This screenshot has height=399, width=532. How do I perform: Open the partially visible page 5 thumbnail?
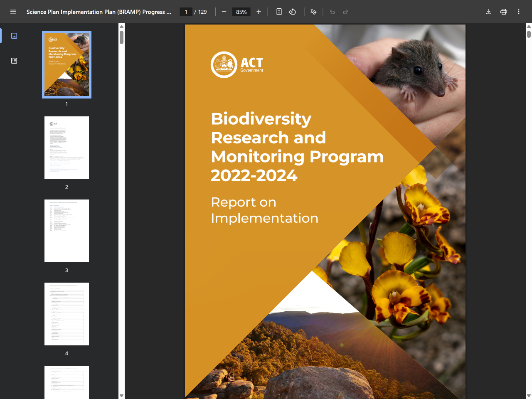(66, 382)
